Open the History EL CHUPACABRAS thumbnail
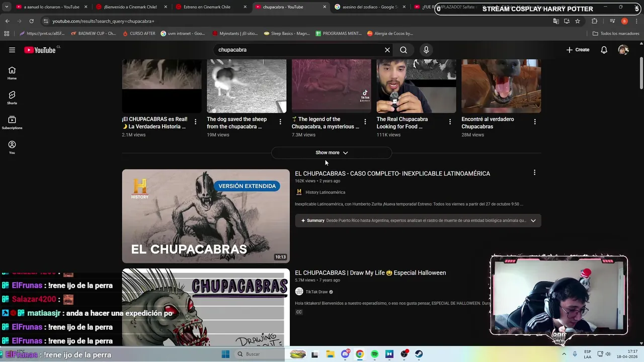 [206, 216]
